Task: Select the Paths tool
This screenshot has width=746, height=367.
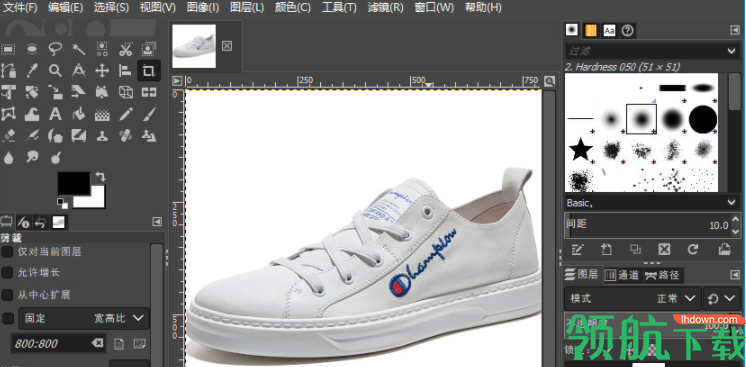Action: pyautogui.click(x=9, y=71)
